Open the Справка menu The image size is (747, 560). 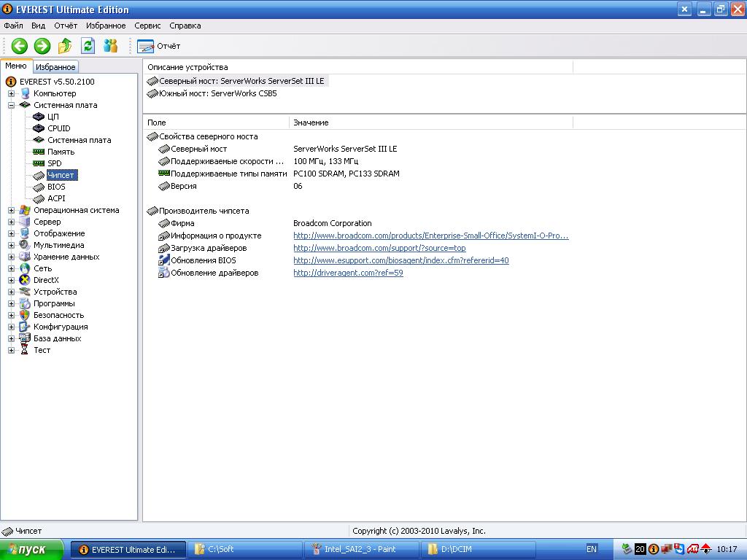coord(185,26)
